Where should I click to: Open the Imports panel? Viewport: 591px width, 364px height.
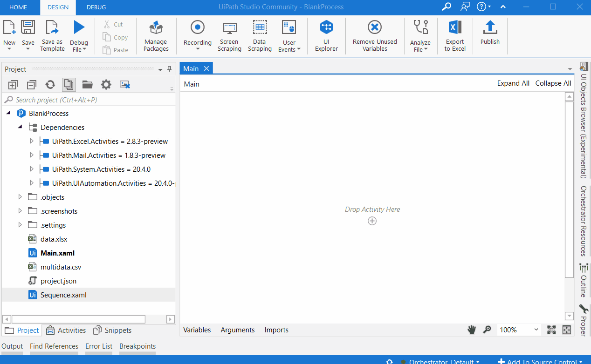(276, 330)
